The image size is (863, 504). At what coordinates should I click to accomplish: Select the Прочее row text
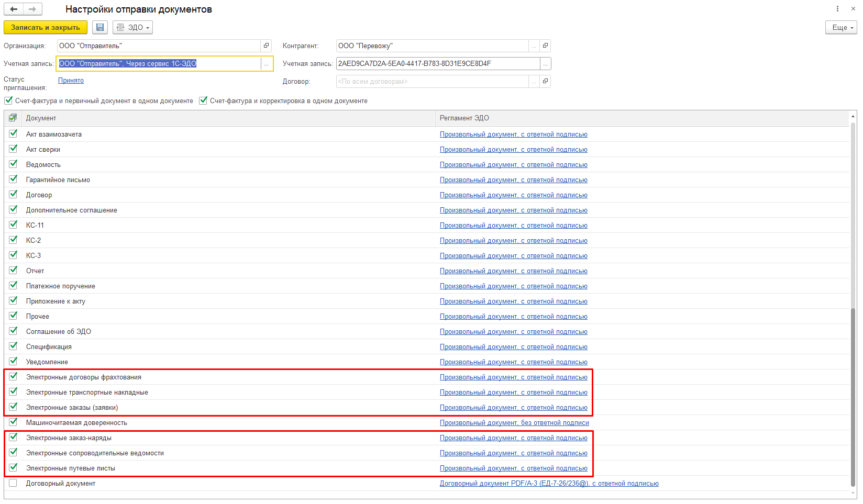[38, 316]
